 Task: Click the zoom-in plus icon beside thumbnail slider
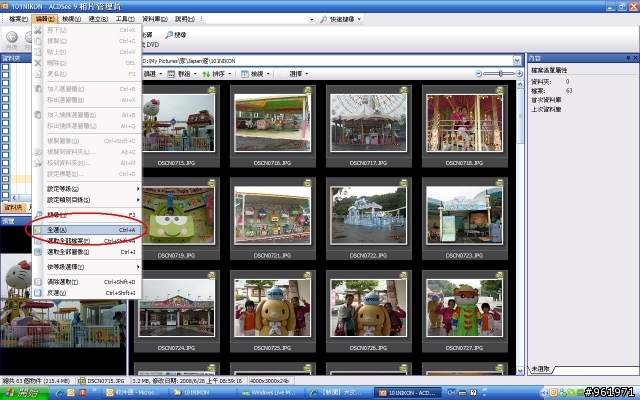(519, 73)
